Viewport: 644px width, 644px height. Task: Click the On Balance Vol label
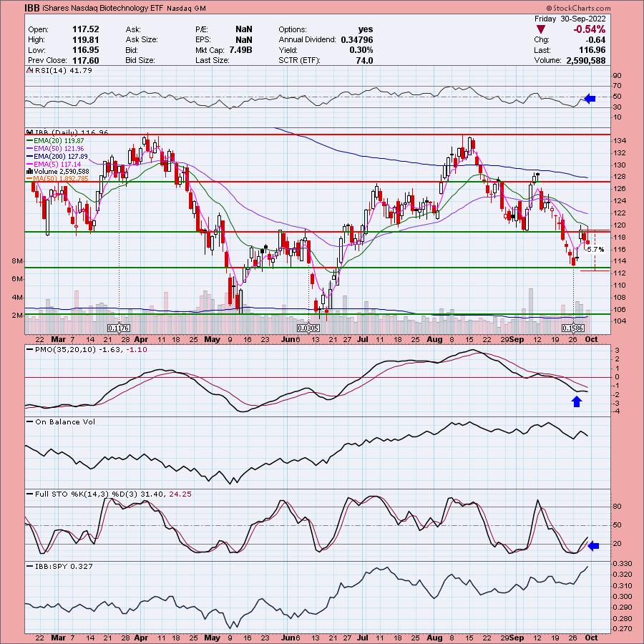[x=65, y=421]
